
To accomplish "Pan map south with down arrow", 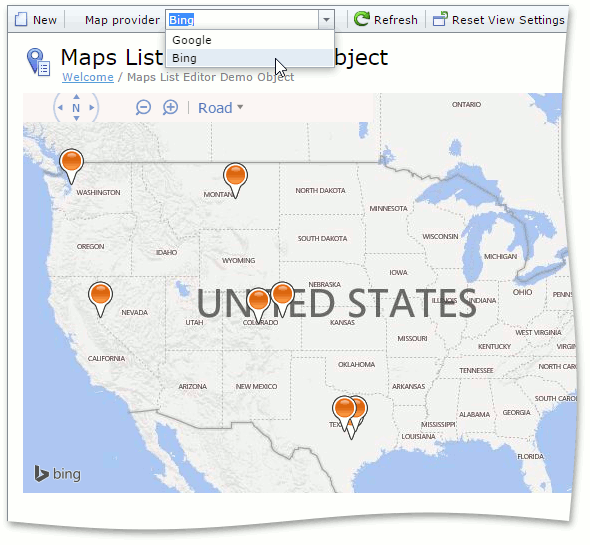I will (76, 118).
